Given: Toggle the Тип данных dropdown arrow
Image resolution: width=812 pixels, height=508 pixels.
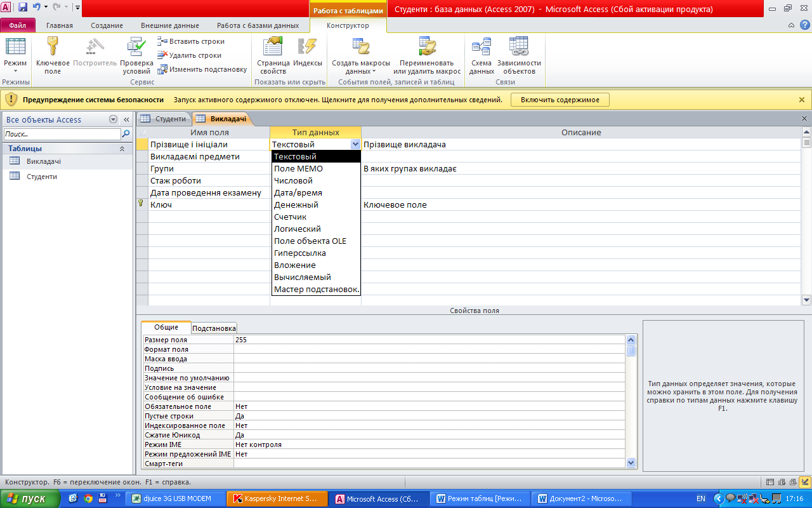Looking at the screenshot, I should tap(355, 144).
